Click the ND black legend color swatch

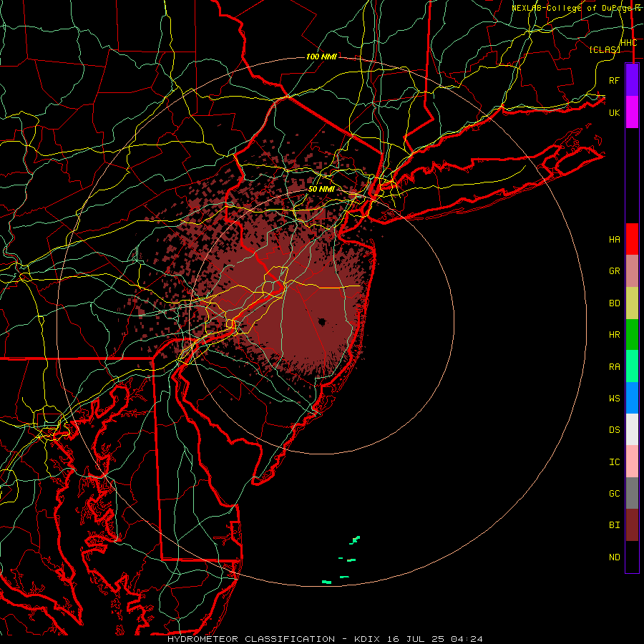[x=632, y=557]
